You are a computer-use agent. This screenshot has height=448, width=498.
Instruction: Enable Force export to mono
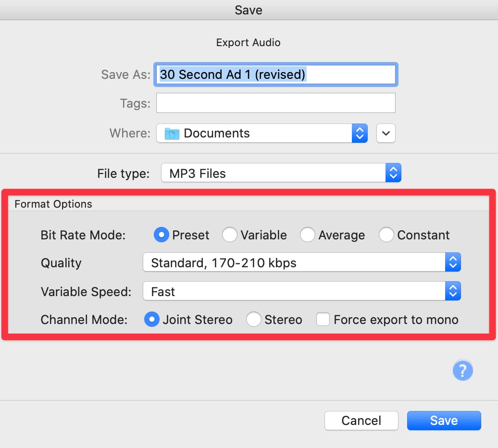click(x=323, y=320)
